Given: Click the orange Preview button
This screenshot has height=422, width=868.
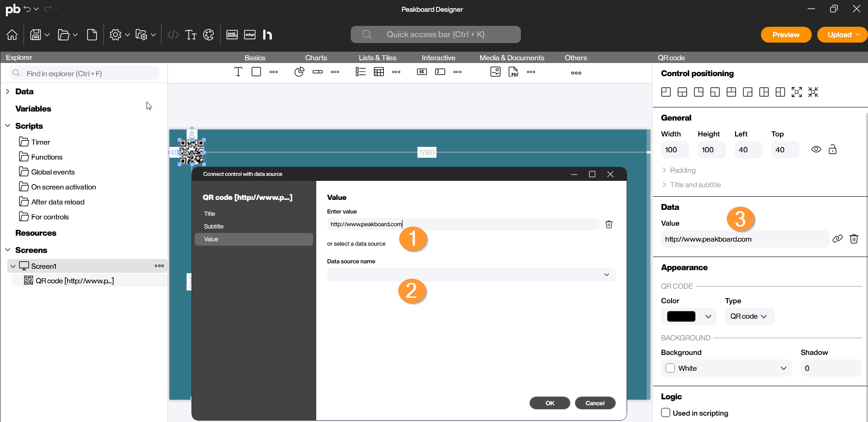Looking at the screenshot, I should [786, 35].
